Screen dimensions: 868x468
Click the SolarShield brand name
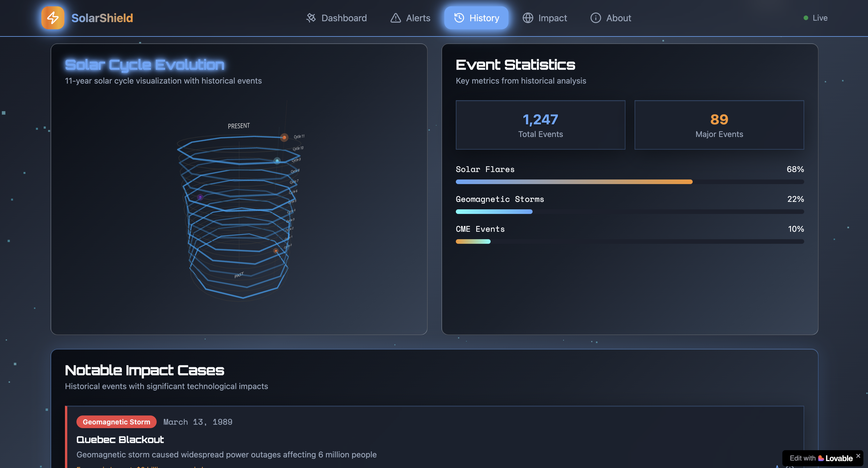click(102, 18)
